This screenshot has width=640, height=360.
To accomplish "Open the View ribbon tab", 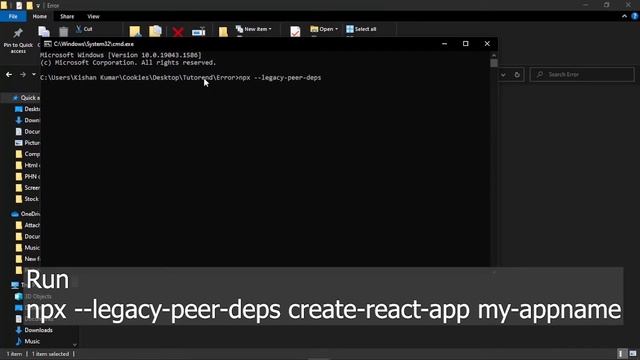I will (93, 16).
